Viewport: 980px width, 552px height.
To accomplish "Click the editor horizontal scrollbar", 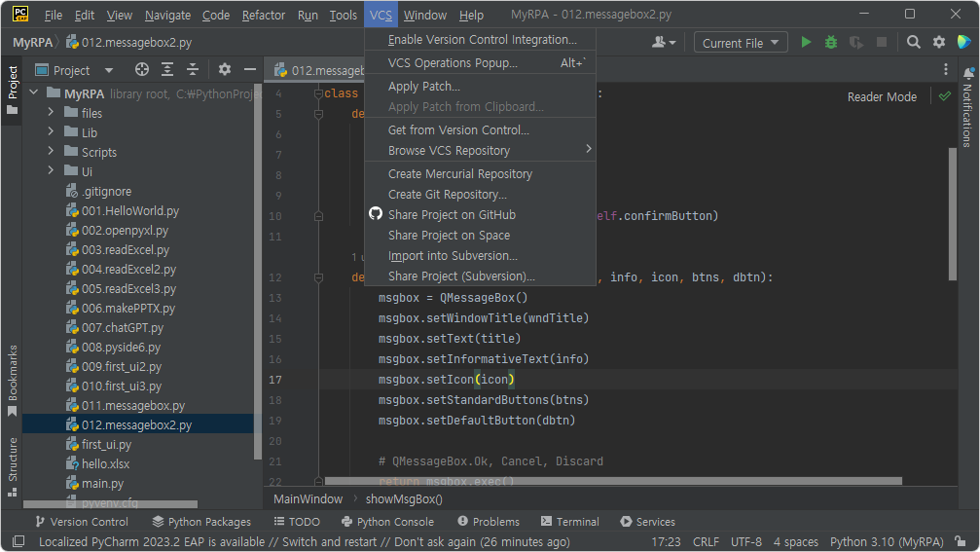I will coord(613,481).
